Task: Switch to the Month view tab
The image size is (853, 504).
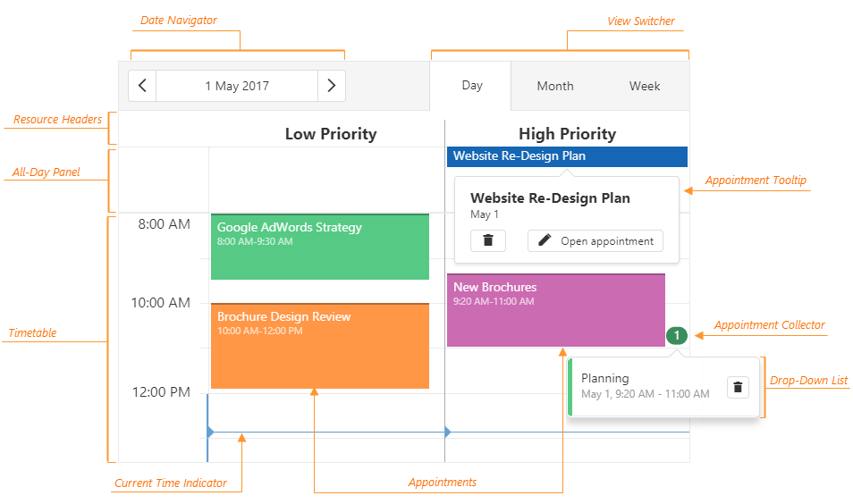Action: tap(555, 86)
